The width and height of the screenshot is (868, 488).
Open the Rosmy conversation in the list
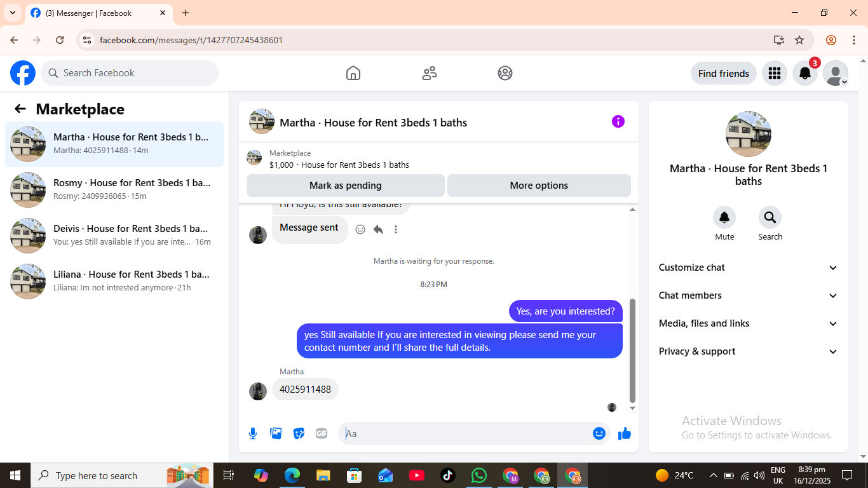pos(114,190)
